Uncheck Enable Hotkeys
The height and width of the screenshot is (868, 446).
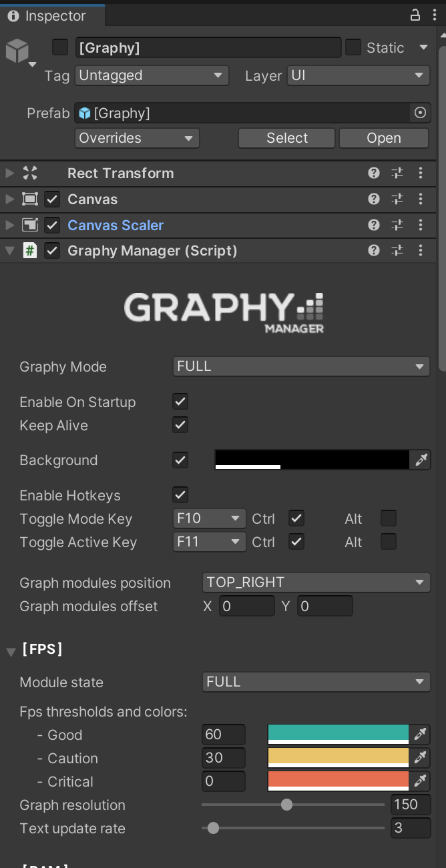[x=180, y=495]
